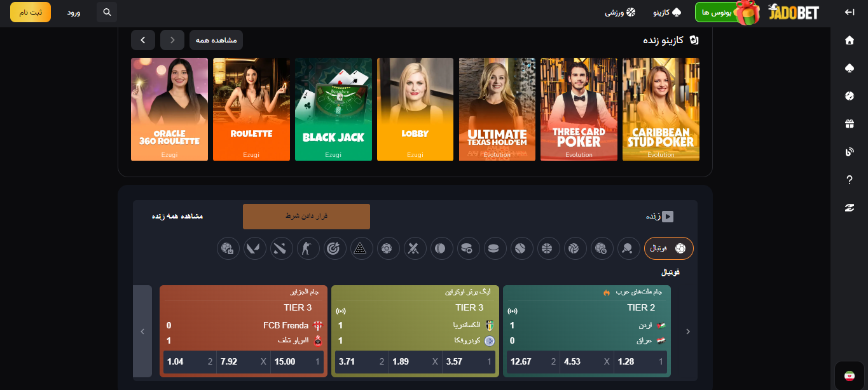The width and height of the screenshot is (868, 390).
Task: Open the کازینو menu item in header
Action: 667,12
